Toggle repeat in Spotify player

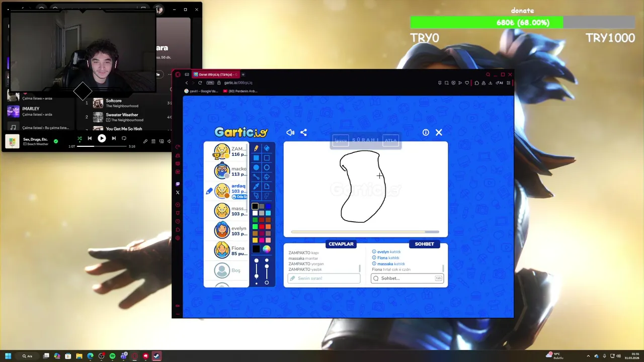(x=124, y=138)
